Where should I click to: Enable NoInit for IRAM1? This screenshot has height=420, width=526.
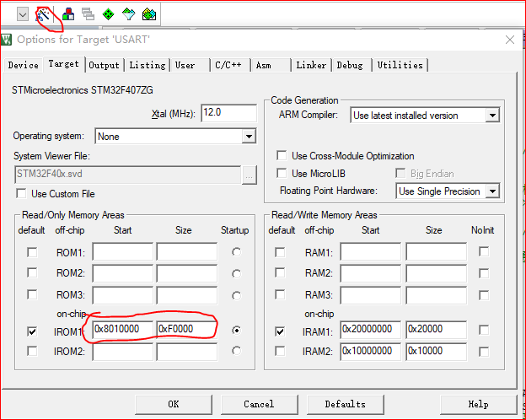click(x=484, y=330)
